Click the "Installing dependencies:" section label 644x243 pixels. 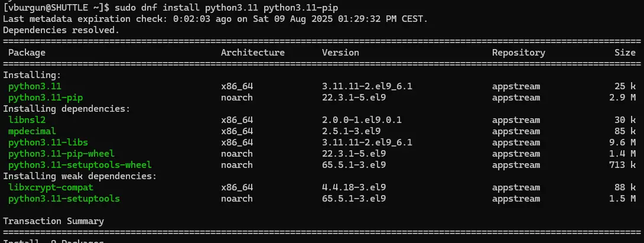click(66, 109)
